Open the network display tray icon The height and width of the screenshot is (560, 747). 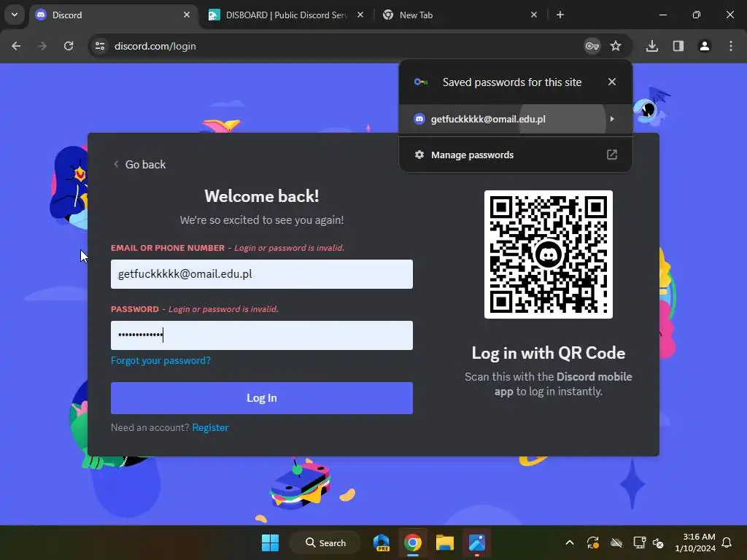(639, 542)
